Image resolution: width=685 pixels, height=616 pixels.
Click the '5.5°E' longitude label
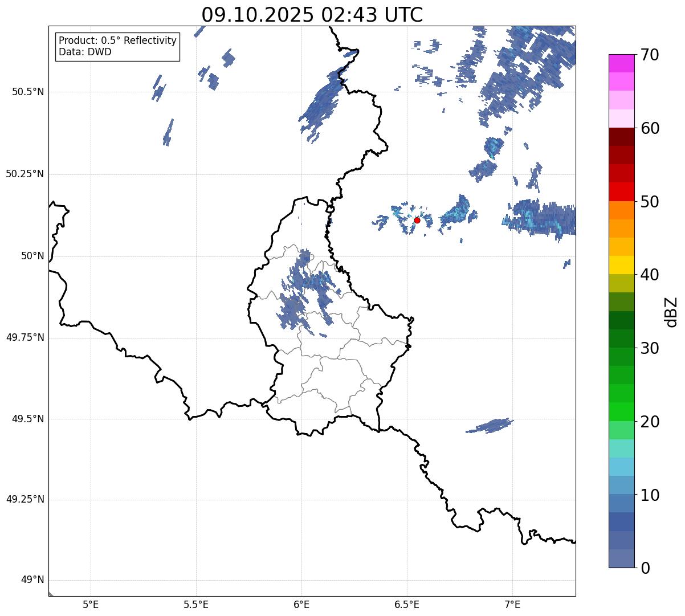(196, 605)
